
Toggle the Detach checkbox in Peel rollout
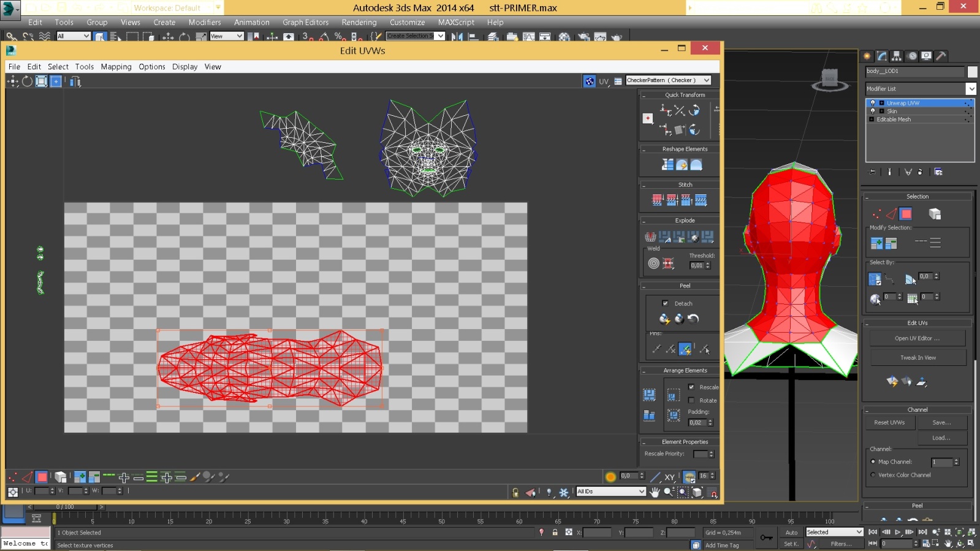click(666, 303)
